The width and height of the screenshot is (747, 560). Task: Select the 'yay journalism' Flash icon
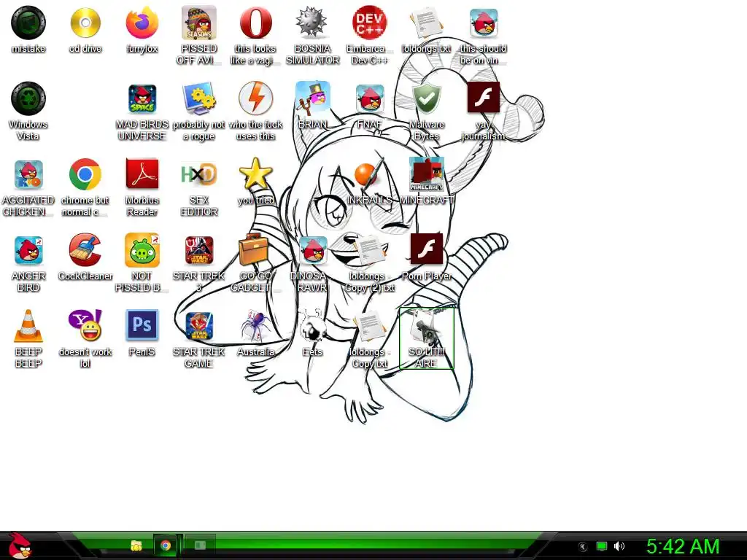pos(483,98)
